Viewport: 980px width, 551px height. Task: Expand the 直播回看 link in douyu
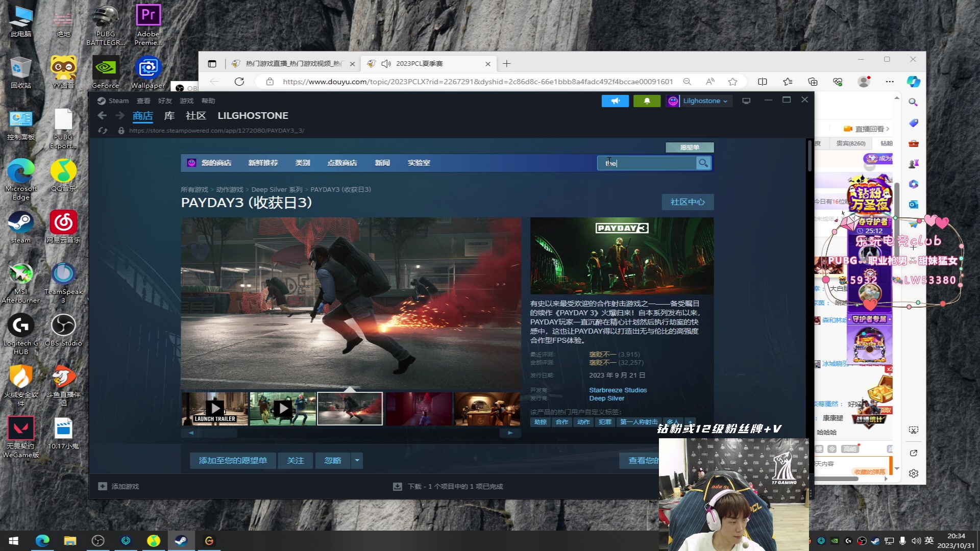[867, 129]
